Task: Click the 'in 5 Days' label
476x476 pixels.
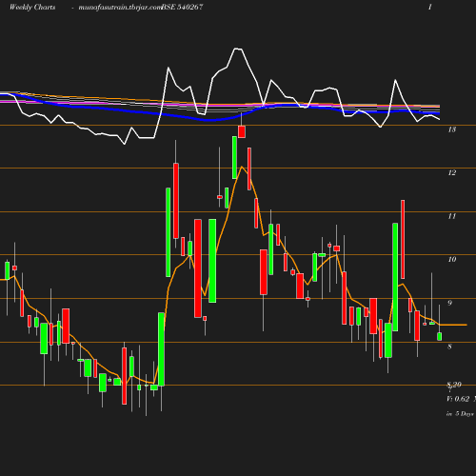Action: pos(460,414)
